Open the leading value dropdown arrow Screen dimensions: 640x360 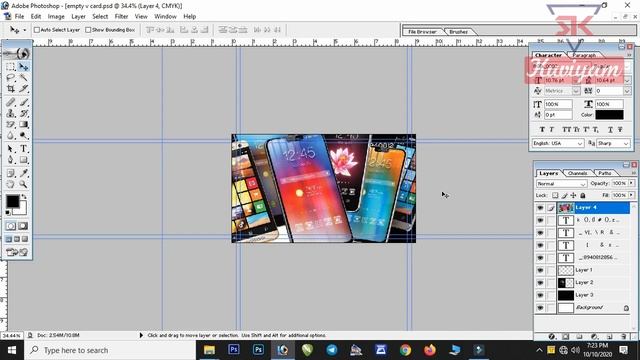click(627, 80)
